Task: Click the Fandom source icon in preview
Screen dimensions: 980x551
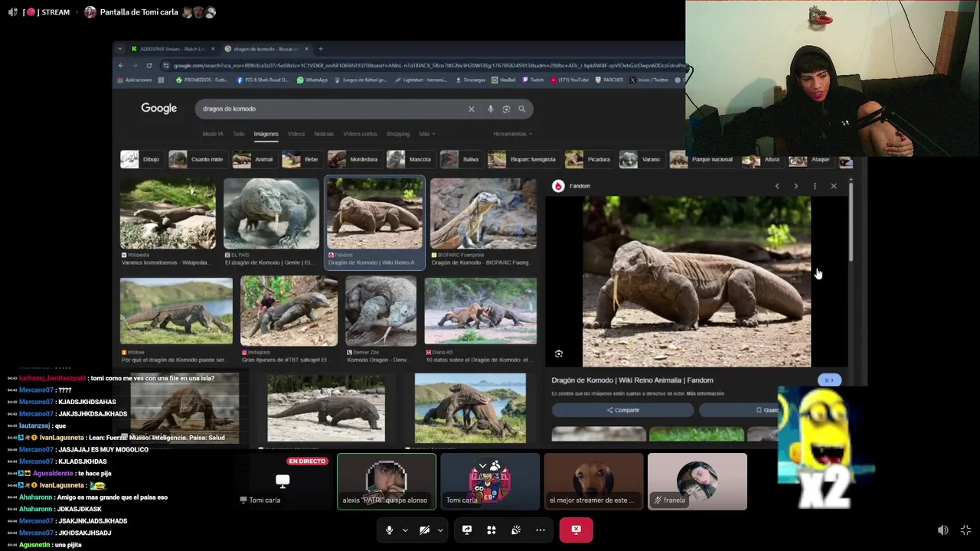Action: click(x=558, y=186)
